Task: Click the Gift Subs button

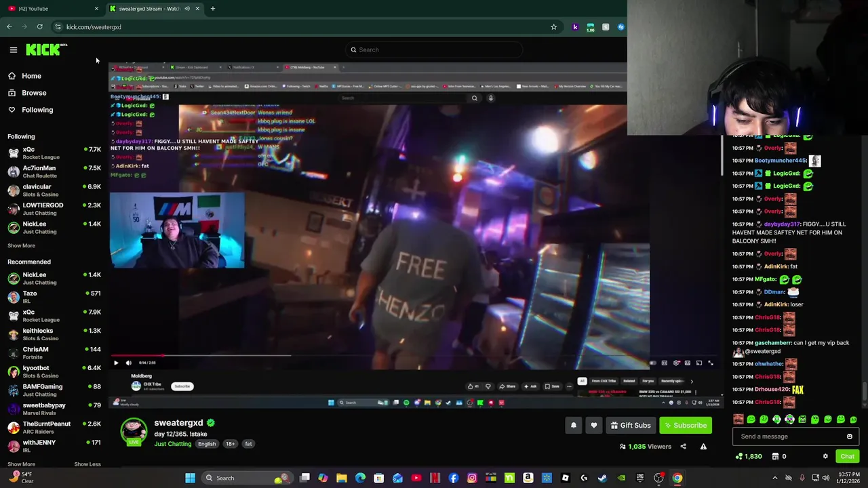Action: (x=631, y=426)
